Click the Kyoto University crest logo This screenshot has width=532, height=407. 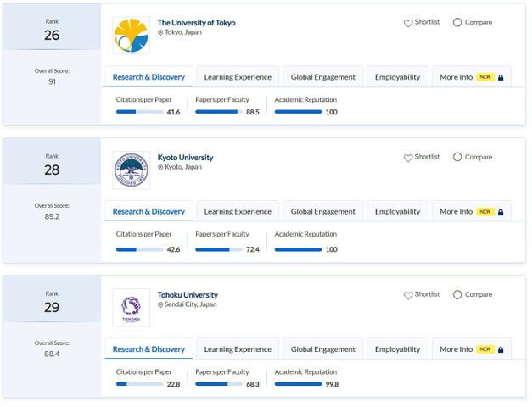pos(131,170)
